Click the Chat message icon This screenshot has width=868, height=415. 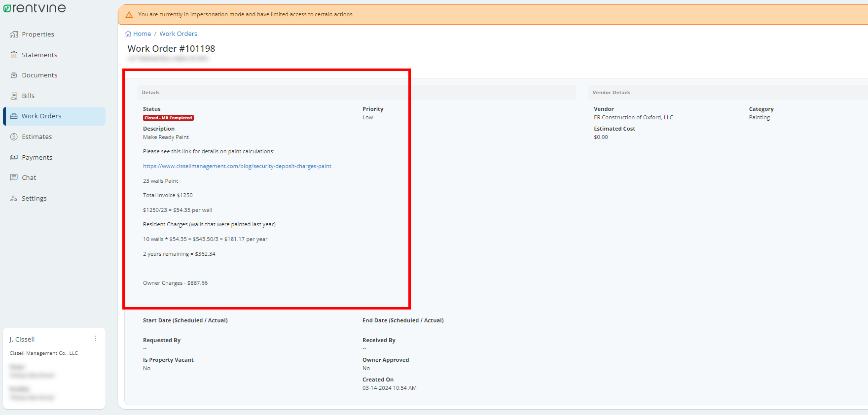coord(14,178)
